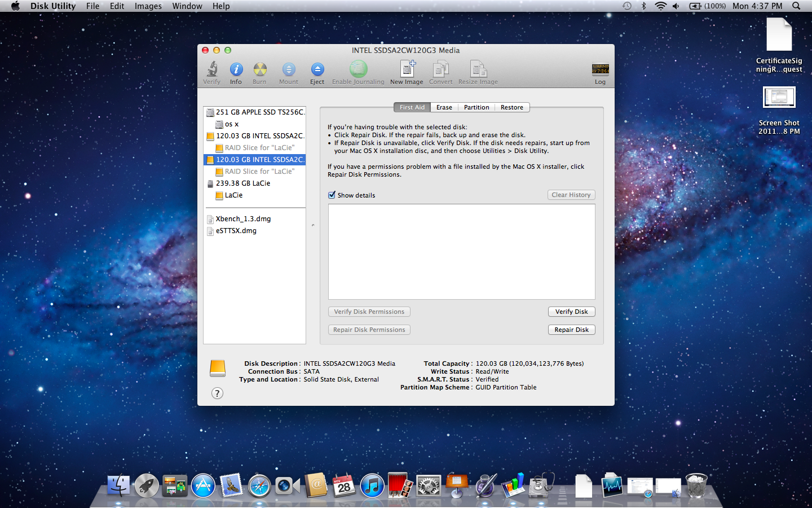This screenshot has width=812, height=508.
Task: Open FaceTime from the Dock
Action: (x=288, y=485)
